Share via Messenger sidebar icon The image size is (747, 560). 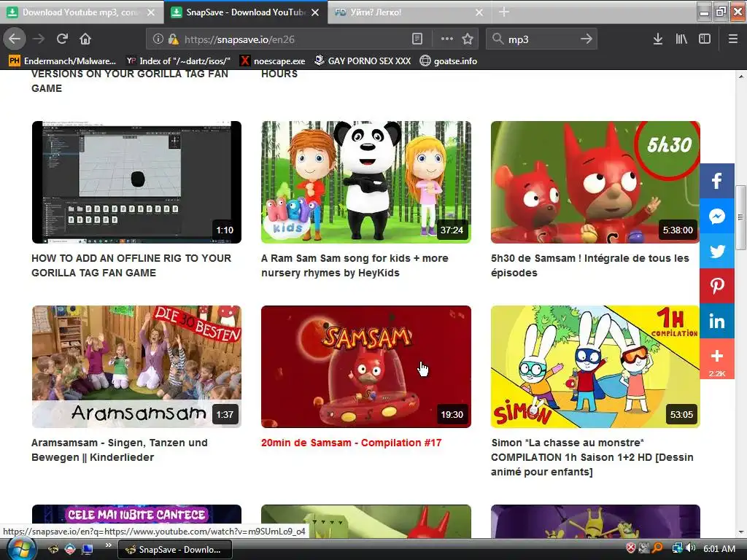[717, 216]
